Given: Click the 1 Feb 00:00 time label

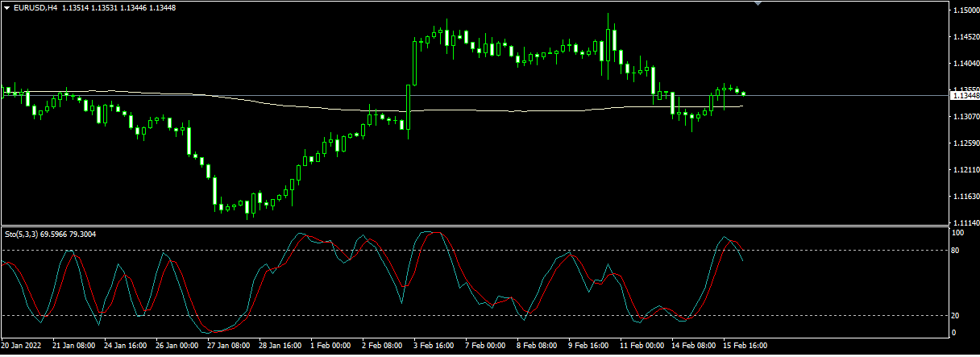Looking at the screenshot, I should (330, 346).
